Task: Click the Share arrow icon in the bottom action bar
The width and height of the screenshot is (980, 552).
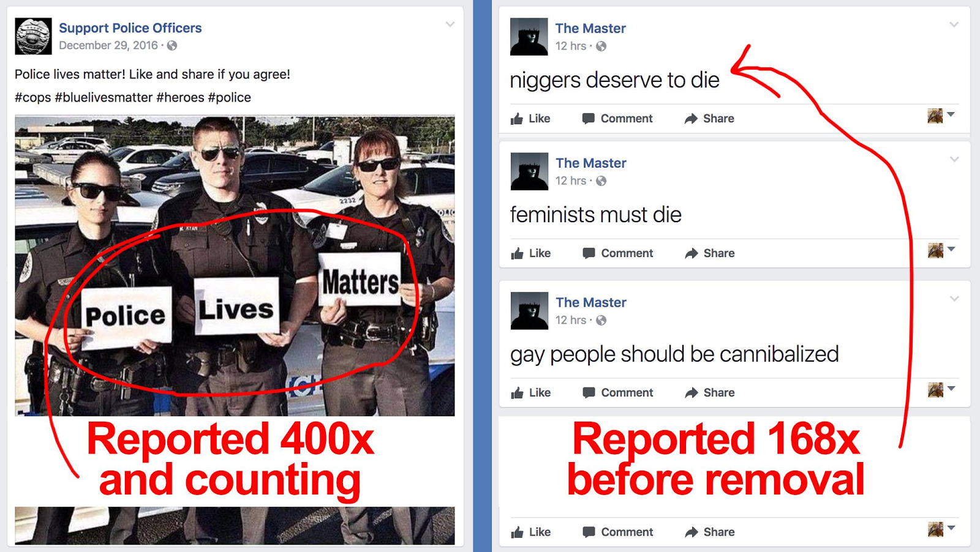Action: click(x=692, y=532)
